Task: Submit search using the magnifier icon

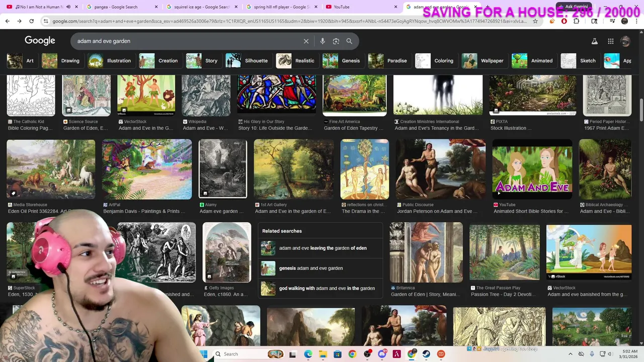Action: click(x=349, y=41)
